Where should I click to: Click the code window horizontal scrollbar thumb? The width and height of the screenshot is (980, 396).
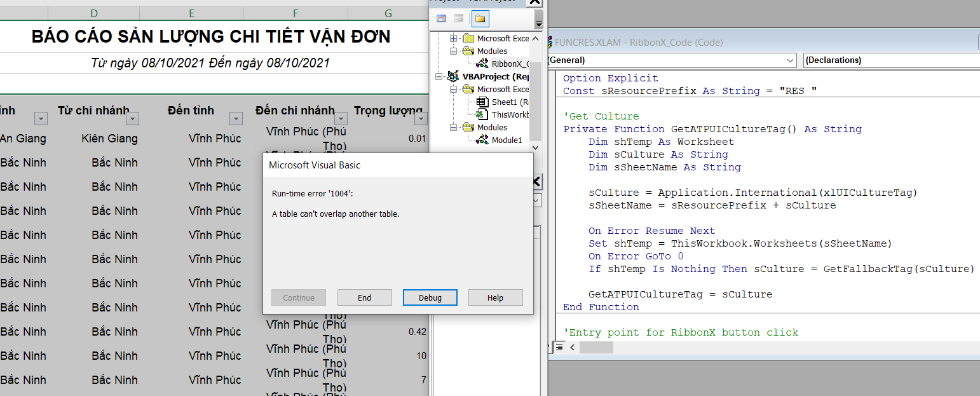pos(596,347)
